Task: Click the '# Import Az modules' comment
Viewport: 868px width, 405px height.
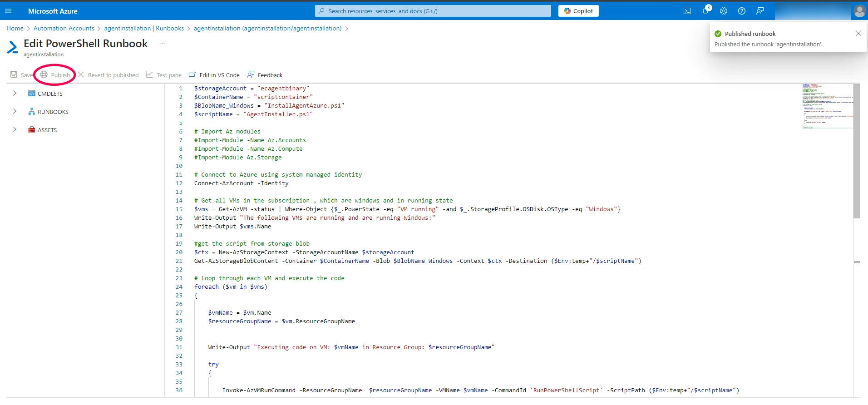Action: pyautogui.click(x=227, y=132)
